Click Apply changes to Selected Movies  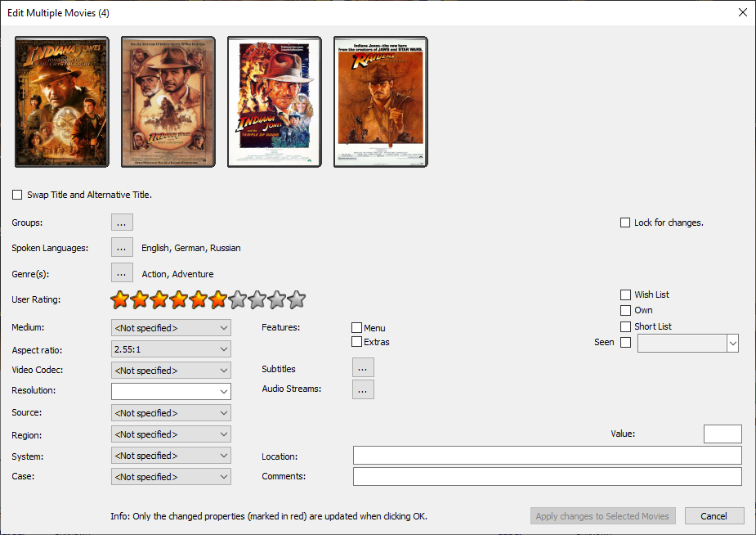(602, 515)
